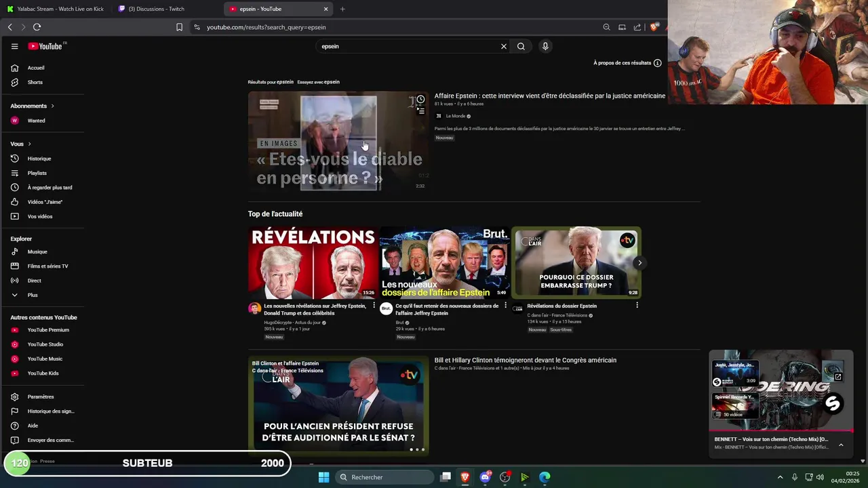
Task: Show hidden system tray icons
Action: coord(780,477)
